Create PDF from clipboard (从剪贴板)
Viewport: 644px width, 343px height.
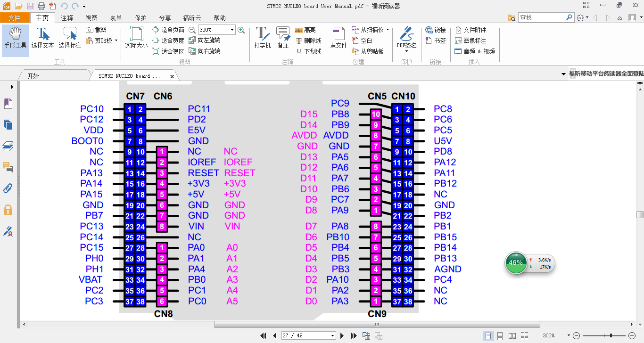(x=368, y=51)
